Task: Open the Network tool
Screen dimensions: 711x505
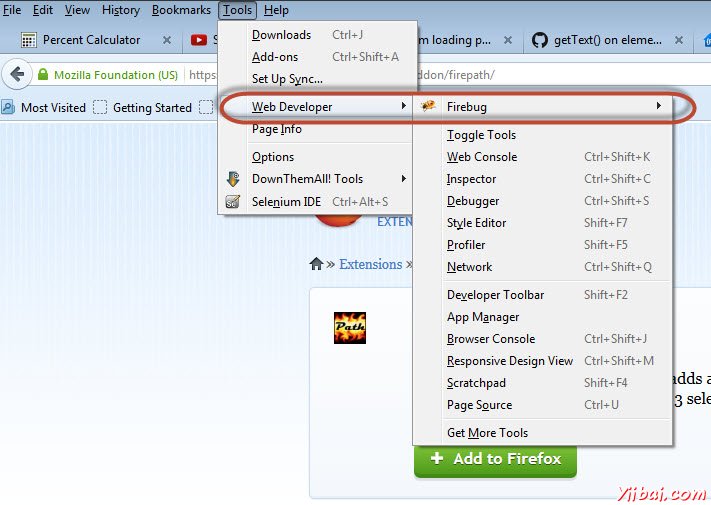Action: click(543, 267)
